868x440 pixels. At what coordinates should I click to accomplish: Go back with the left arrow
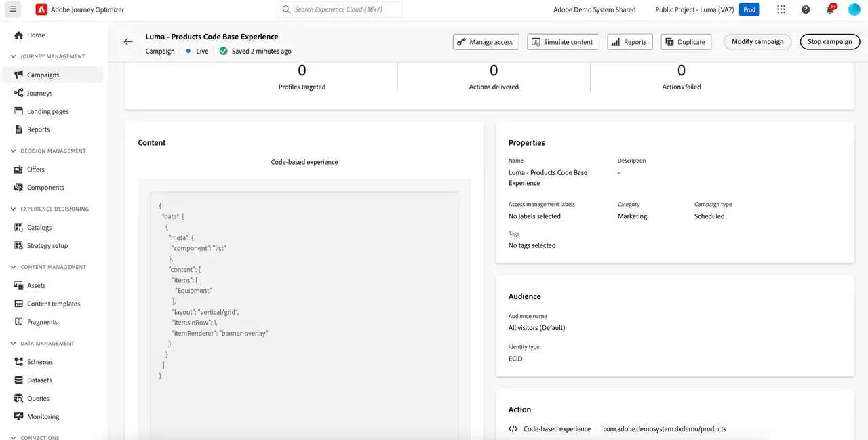[128, 42]
